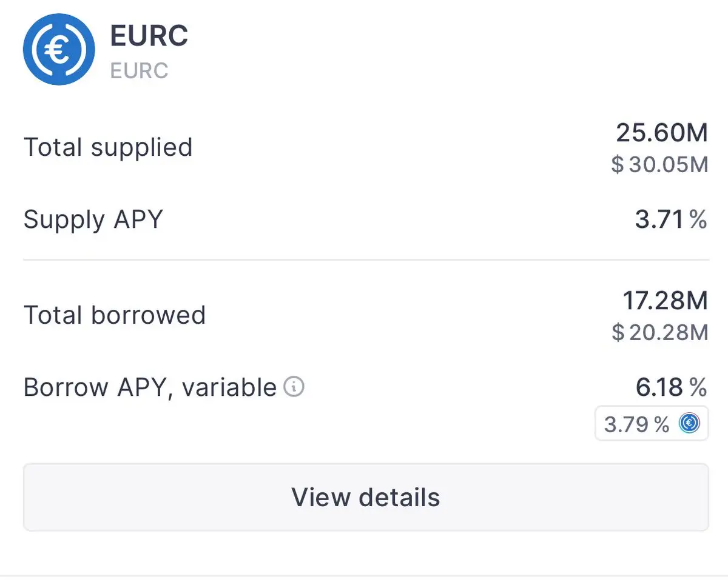Select the EURC asset title
728x585 pixels.
pyautogui.click(x=149, y=36)
